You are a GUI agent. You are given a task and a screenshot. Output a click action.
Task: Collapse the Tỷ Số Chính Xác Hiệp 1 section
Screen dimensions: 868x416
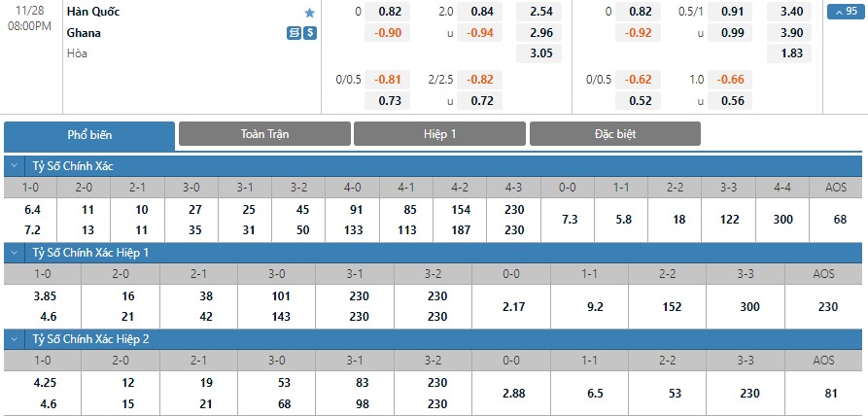pyautogui.click(x=13, y=253)
